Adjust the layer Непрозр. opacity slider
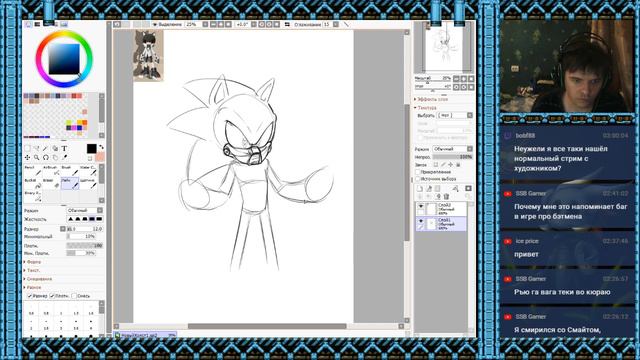 click(x=452, y=157)
